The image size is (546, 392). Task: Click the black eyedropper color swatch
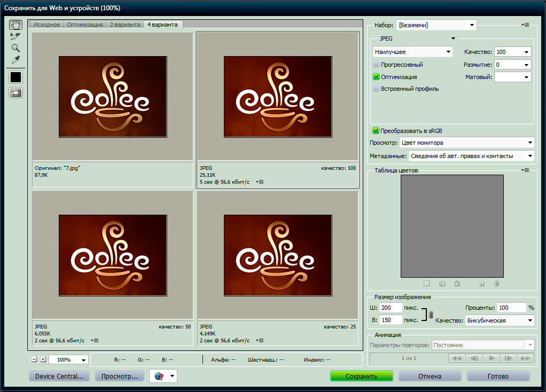point(15,77)
